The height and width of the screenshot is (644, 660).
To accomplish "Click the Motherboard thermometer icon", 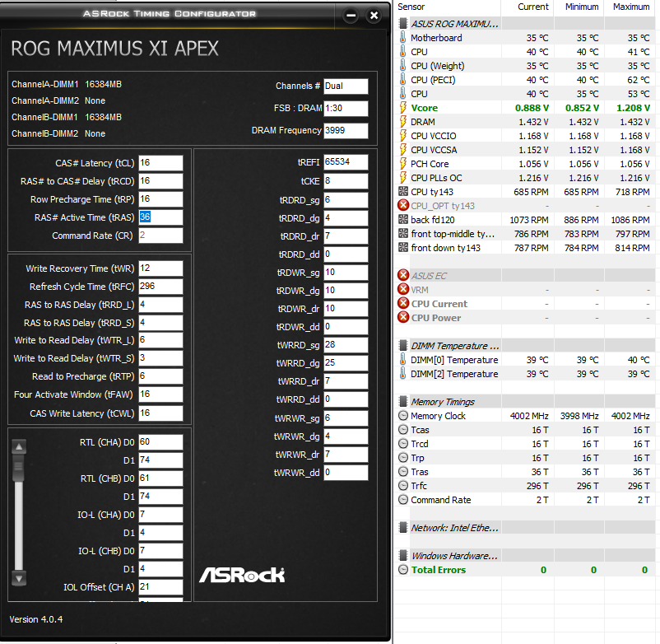I will tap(402, 38).
